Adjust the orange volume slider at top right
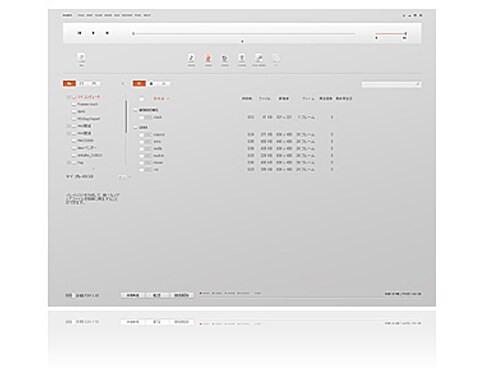 (x=391, y=34)
